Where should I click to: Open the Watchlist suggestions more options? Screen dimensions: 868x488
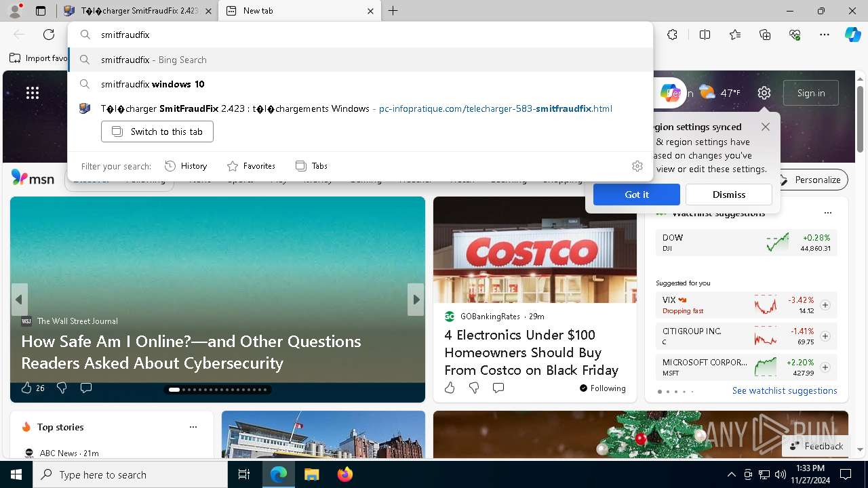[827, 213]
